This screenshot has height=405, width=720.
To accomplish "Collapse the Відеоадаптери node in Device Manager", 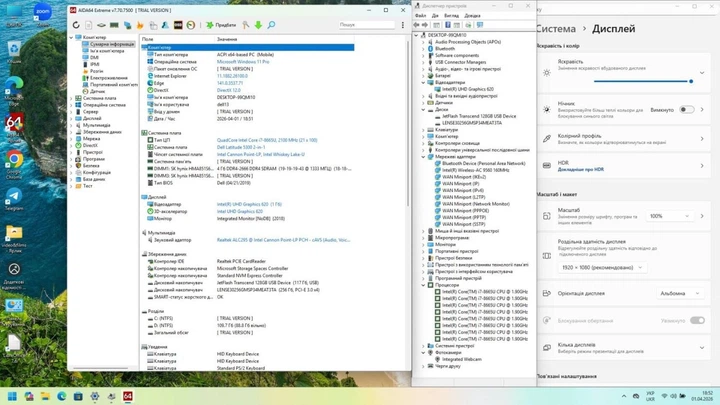I will 423,83.
